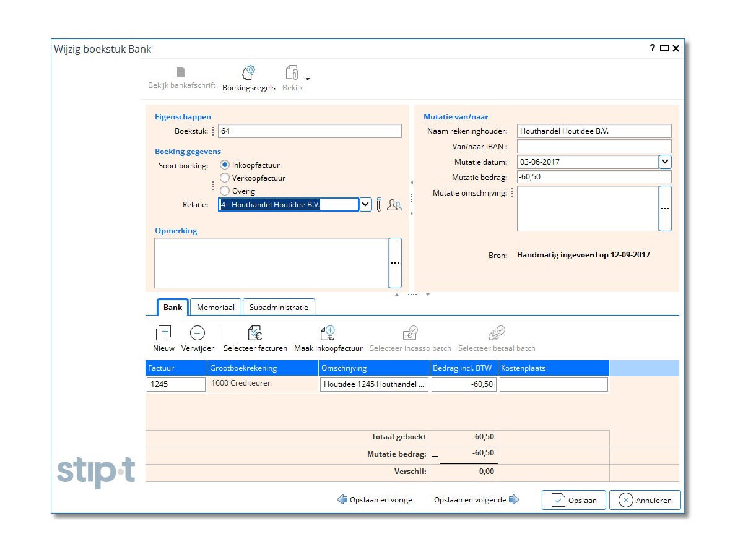The height and width of the screenshot is (560, 743).
Task: Click the help question mark icon
Action: tap(652, 48)
